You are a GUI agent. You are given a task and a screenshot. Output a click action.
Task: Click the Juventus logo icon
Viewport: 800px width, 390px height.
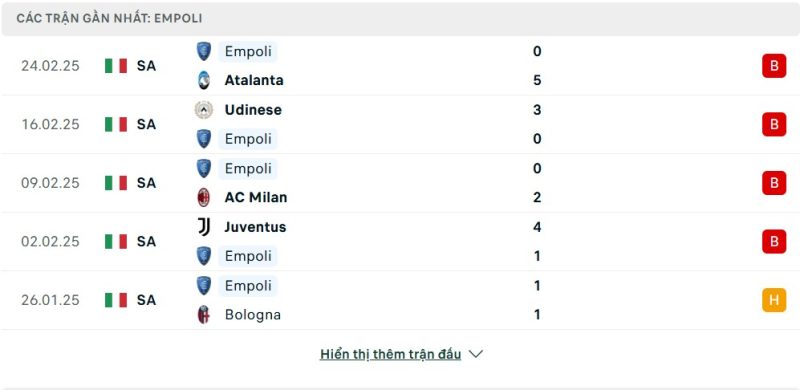pos(204,227)
